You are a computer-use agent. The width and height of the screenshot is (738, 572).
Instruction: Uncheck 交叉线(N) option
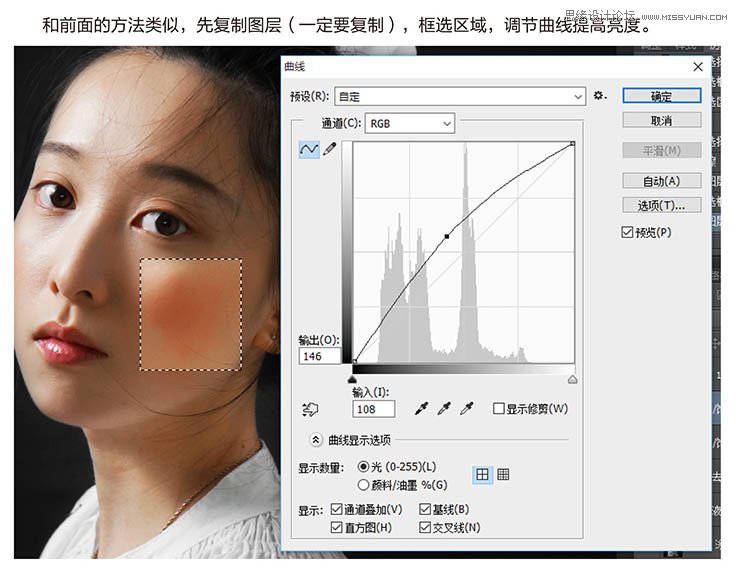point(425,527)
